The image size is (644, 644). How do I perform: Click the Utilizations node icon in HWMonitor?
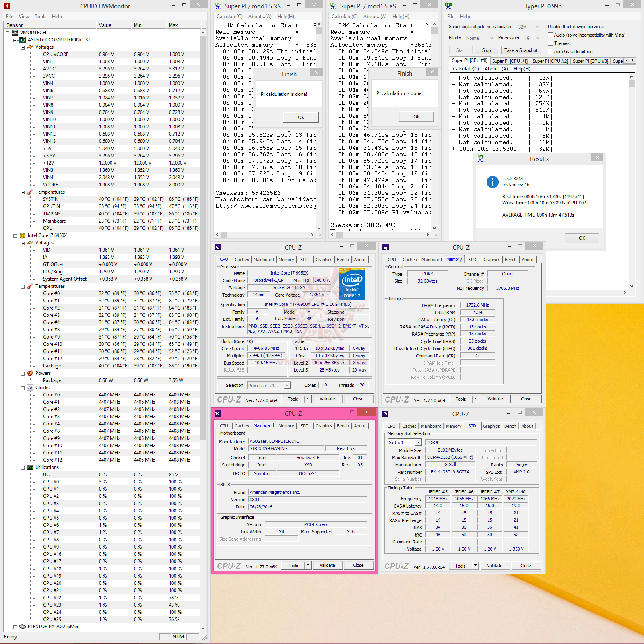pos(30,467)
